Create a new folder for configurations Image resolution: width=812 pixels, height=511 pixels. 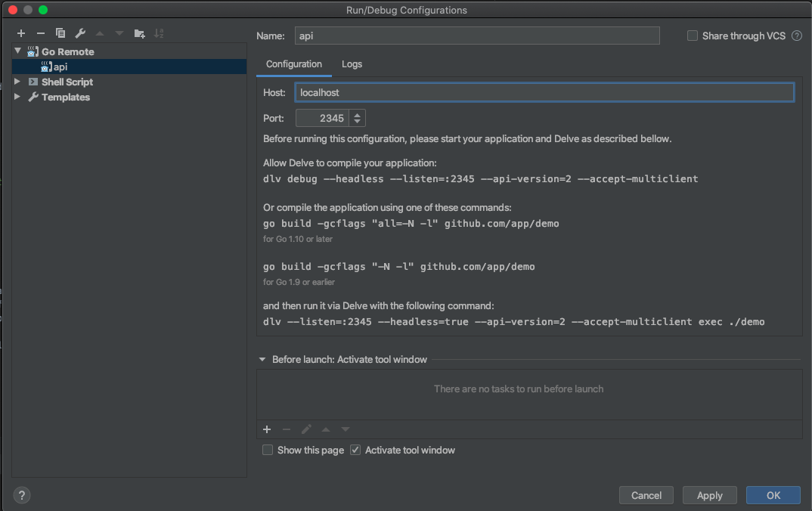(x=139, y=33)
